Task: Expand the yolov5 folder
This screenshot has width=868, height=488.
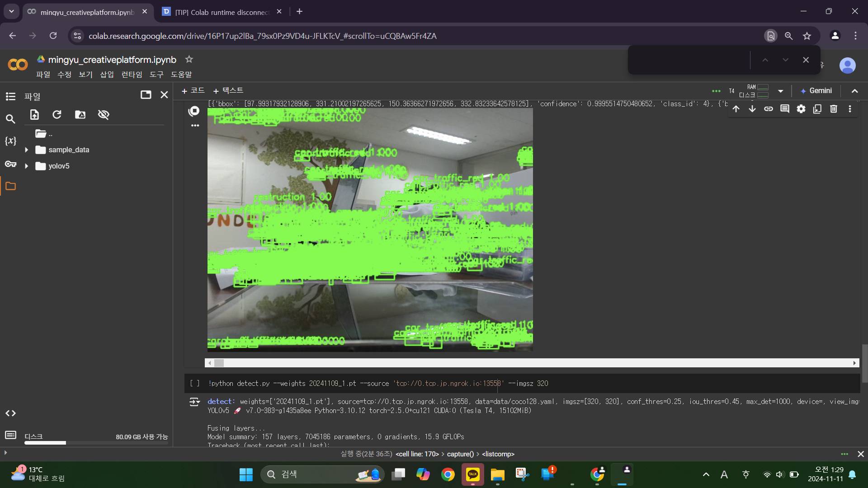Action: tap(26, 166)
